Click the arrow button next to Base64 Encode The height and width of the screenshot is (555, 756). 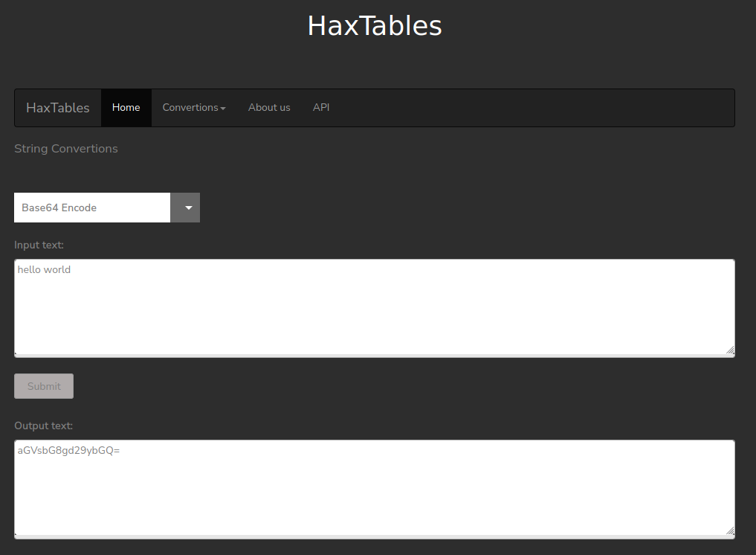click(x=185, y=208)
